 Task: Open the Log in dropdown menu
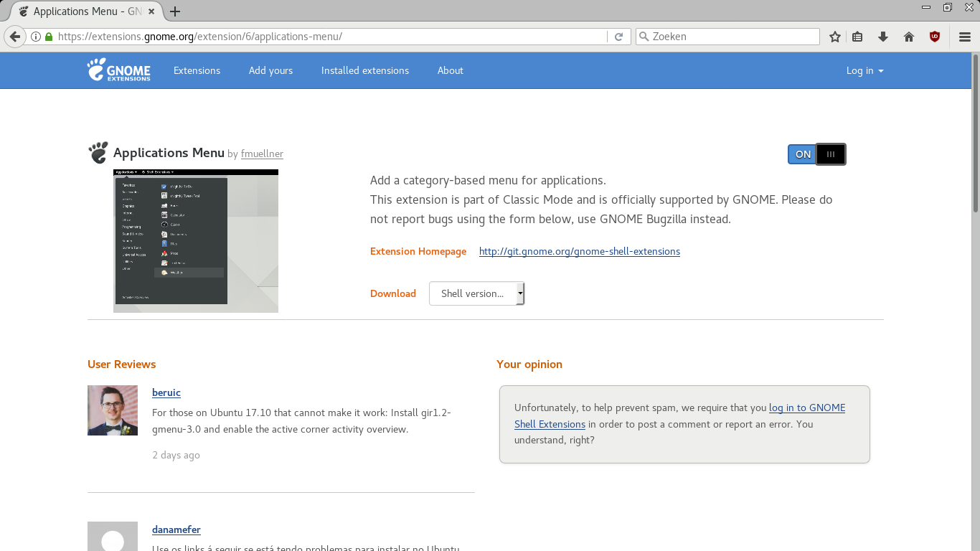point(864,70)
